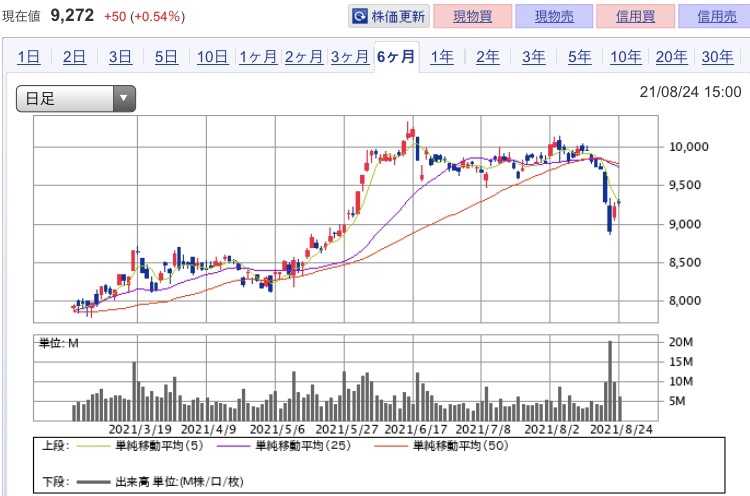Show the 1年 chart range
This screenshot has width=750, height=496.
(442, 57)
